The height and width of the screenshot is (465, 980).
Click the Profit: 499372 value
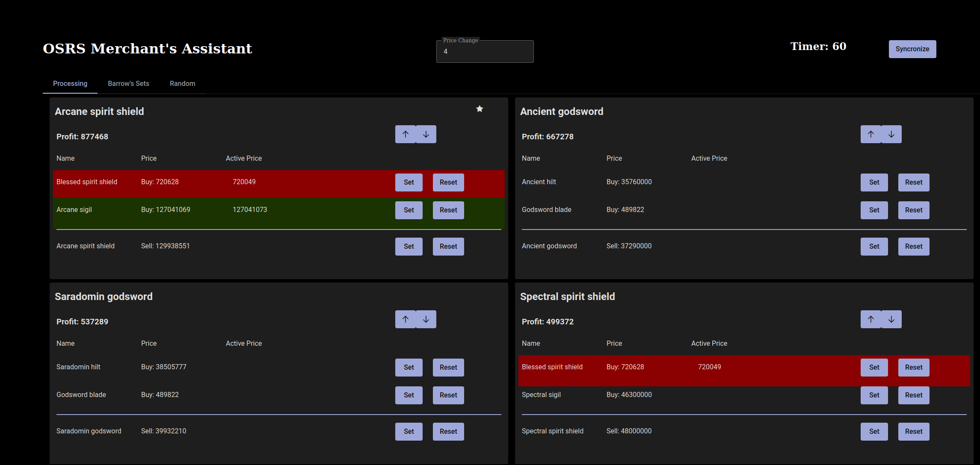[x=548, y=322]
